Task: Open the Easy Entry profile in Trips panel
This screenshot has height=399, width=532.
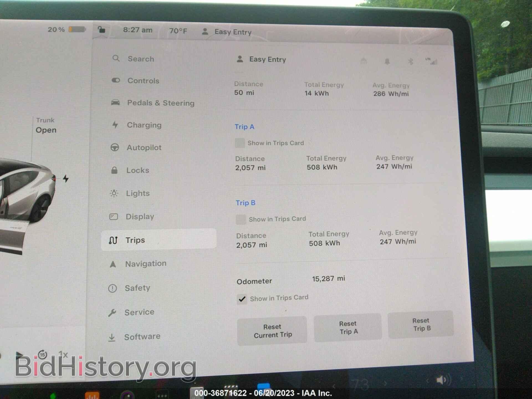Action: (x=261, y=59)
